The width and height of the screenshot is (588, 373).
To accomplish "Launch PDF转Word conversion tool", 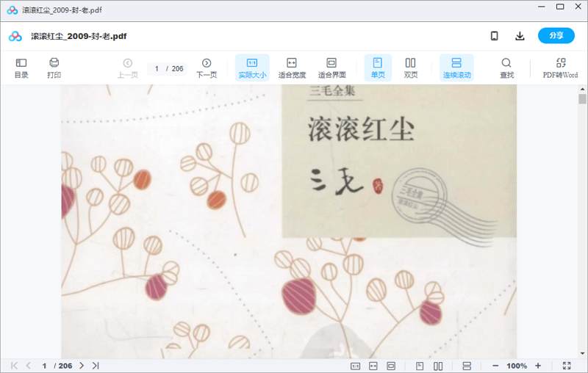I will coord(560,68).
